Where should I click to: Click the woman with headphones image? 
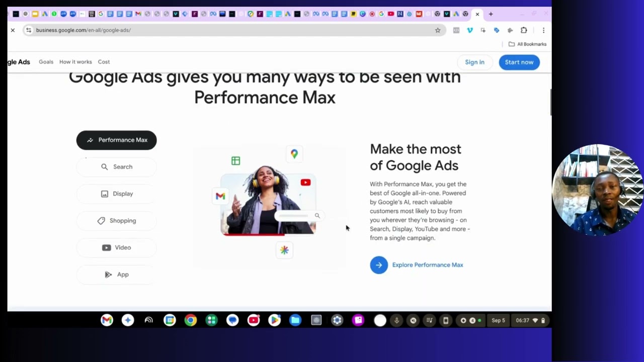tap(268, 201)
